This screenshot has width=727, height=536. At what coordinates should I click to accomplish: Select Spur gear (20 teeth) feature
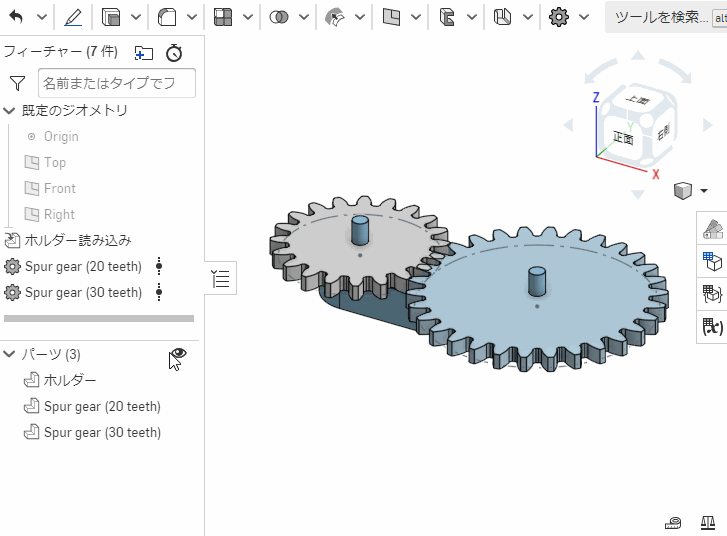[x=83, y=266]
